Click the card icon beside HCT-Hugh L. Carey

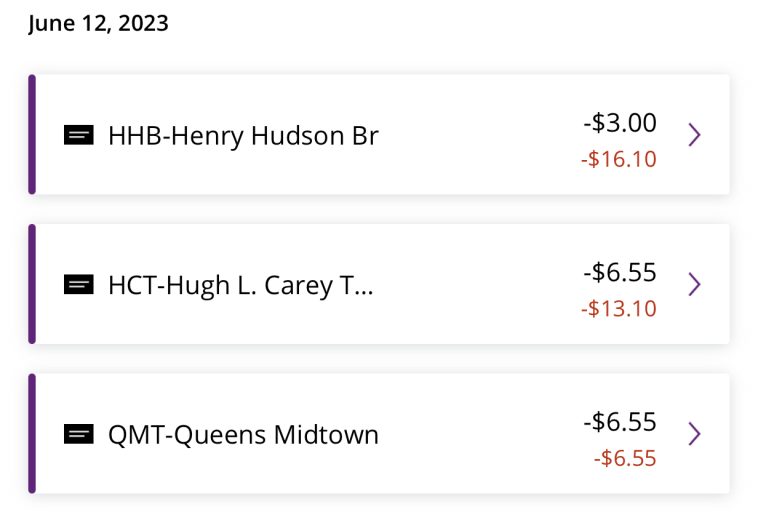point(79,284)
